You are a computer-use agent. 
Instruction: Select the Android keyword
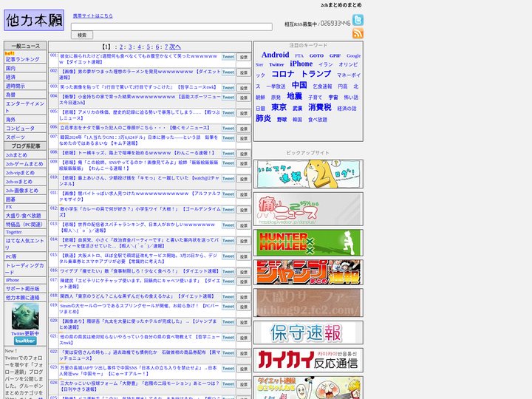pos(275,55)
